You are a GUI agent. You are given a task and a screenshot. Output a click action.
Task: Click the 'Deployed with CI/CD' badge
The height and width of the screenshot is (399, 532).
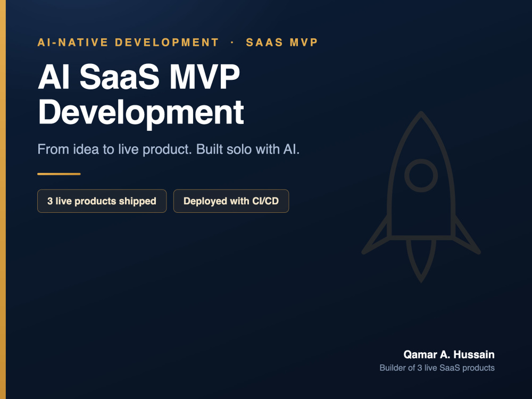tap(231, 201)
